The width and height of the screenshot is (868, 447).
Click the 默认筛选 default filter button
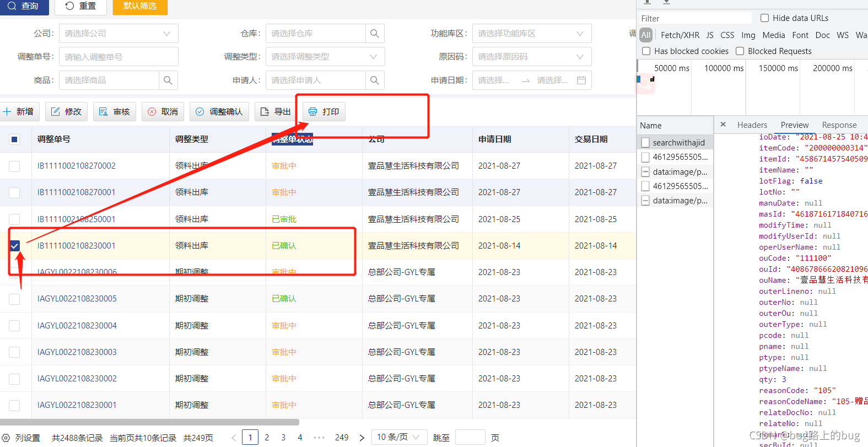point(140,6)
